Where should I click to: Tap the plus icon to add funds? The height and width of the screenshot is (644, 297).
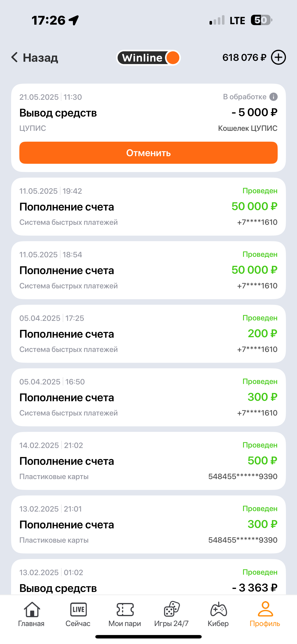click(279, 58)
